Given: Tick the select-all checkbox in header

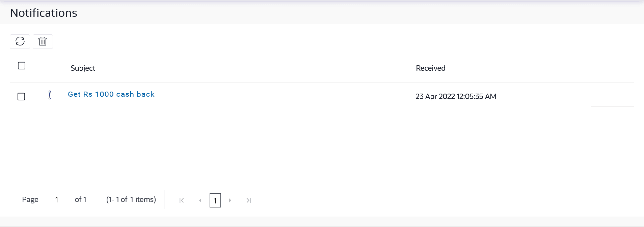Looking at the screenshot, I should 22,66.
